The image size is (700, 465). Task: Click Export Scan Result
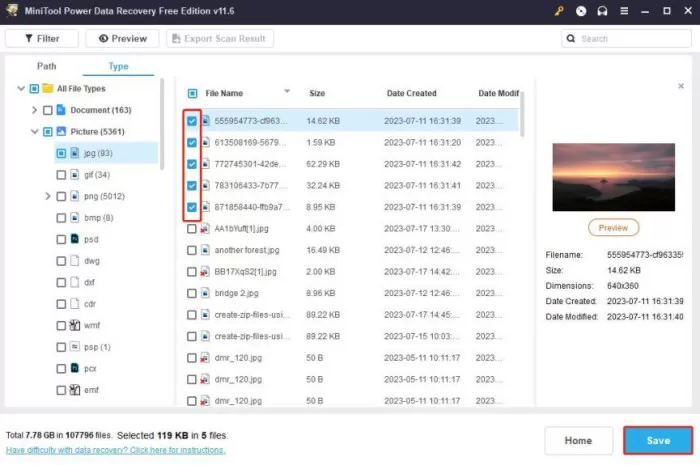(x=220, y=38)
